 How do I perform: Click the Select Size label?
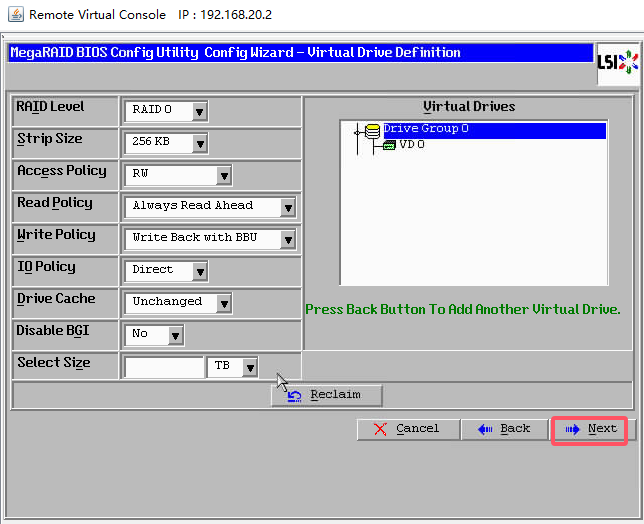tap(54, 363)
